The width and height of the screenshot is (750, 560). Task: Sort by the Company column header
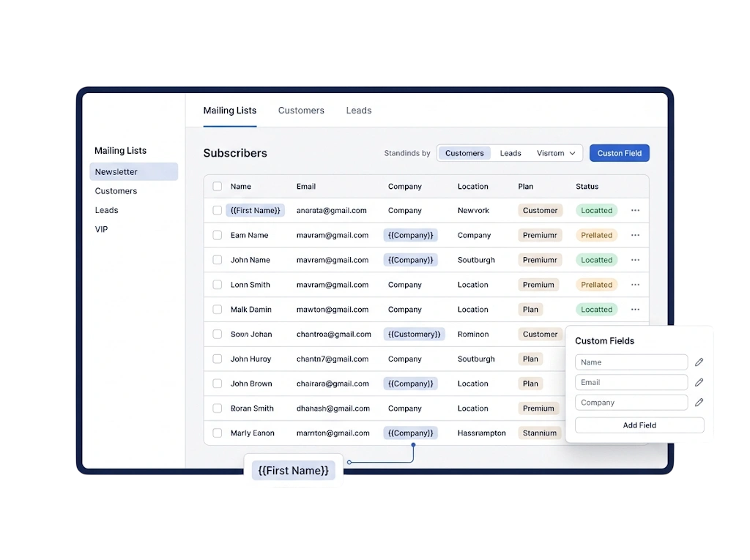click(404, 187)
